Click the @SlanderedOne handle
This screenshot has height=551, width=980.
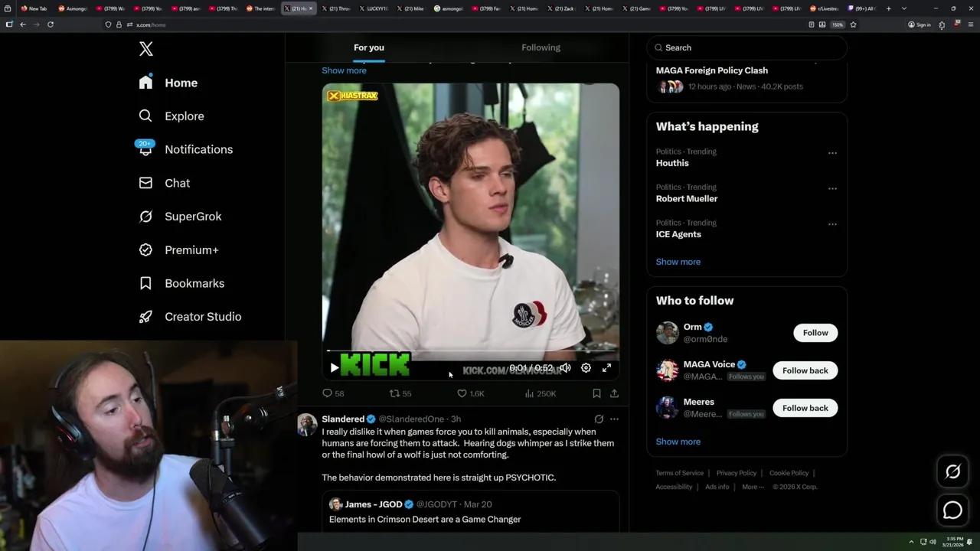(x=411, y=419)
